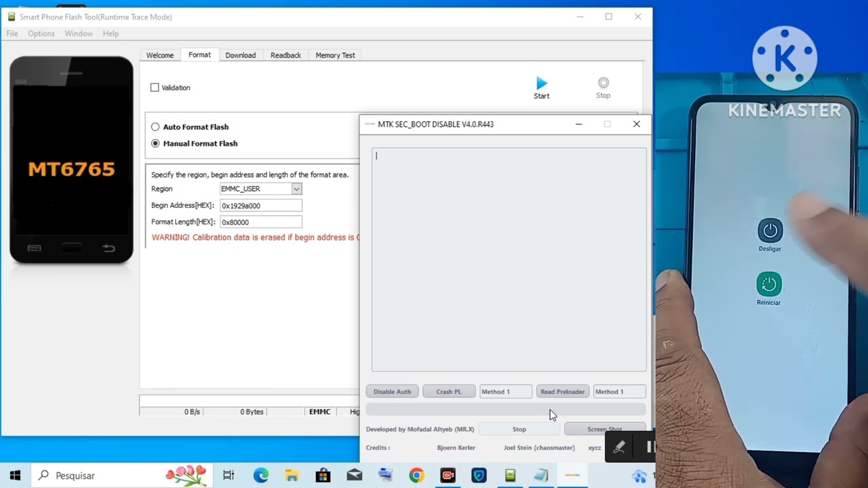The width and height of the screenshot is (868, 488).
Task: Click the Read Preloader button
Action: [x=562, y=392]
